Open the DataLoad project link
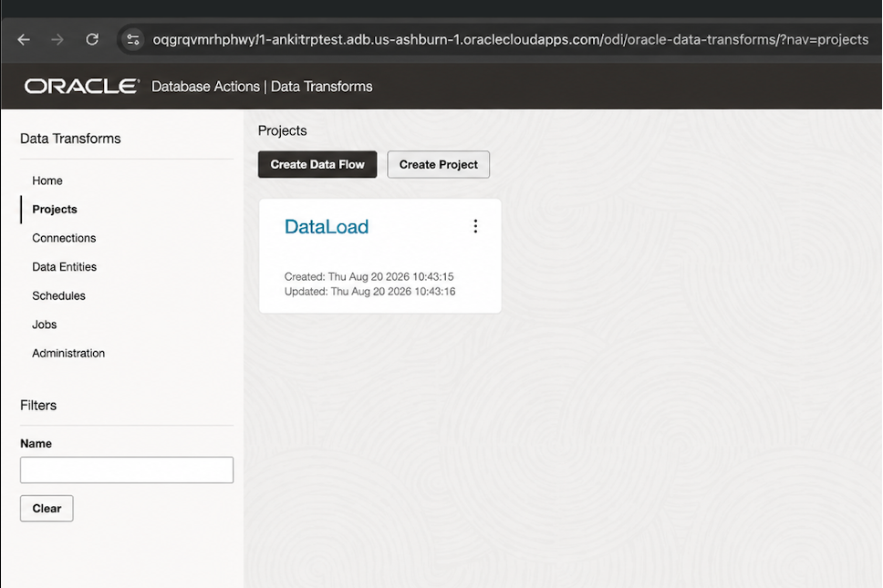The image size is (883, 588). pos(327,227)
